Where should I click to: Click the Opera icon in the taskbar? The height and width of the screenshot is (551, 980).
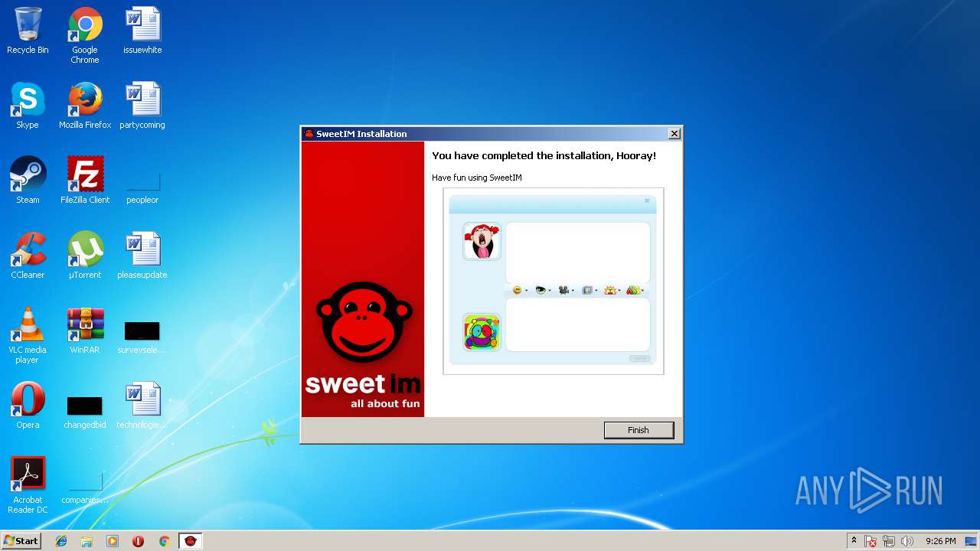tap(139, 541)
